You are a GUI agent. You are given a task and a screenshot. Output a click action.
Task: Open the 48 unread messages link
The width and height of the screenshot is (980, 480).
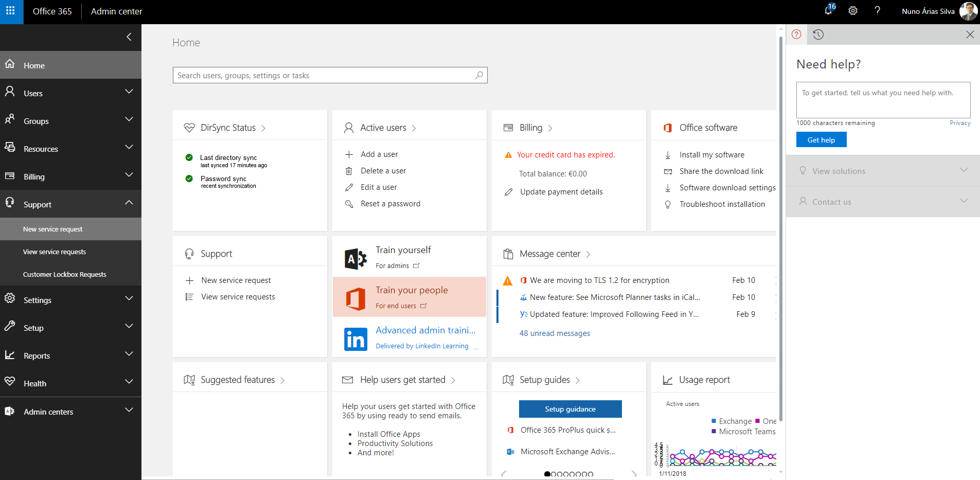tap(555, 333)
